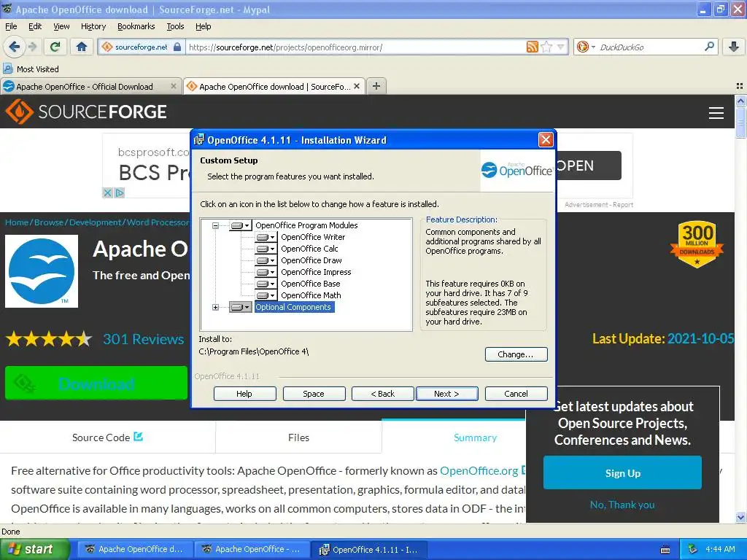Click the OpenOffice Draw drive icon
Screen dimensions: 747x560
click(266, 260)
